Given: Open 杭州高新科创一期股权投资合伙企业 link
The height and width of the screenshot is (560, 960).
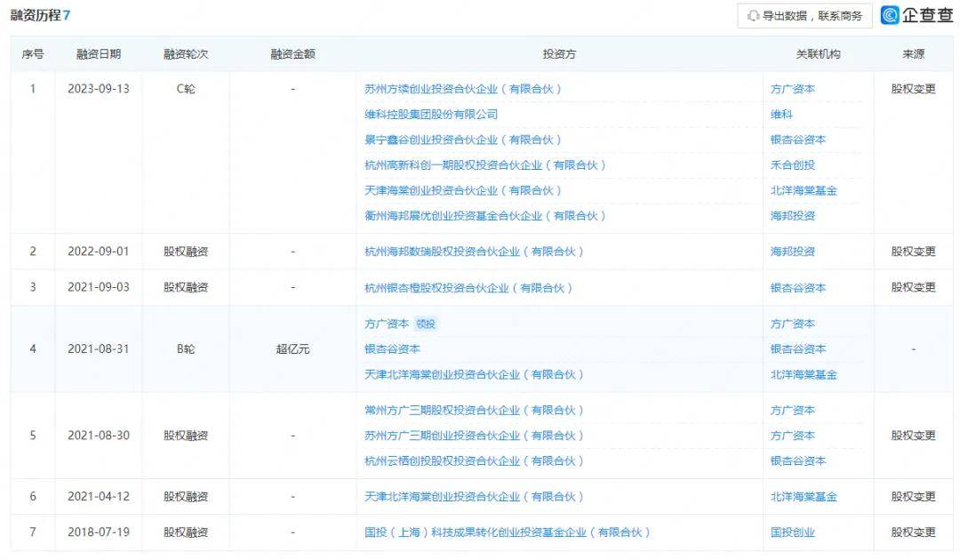Looking at the screenshot, I should (485, 165).
